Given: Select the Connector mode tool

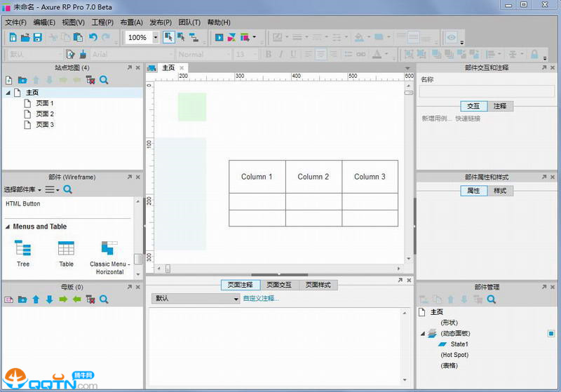Looking at the screenshot, I should 194,37.
